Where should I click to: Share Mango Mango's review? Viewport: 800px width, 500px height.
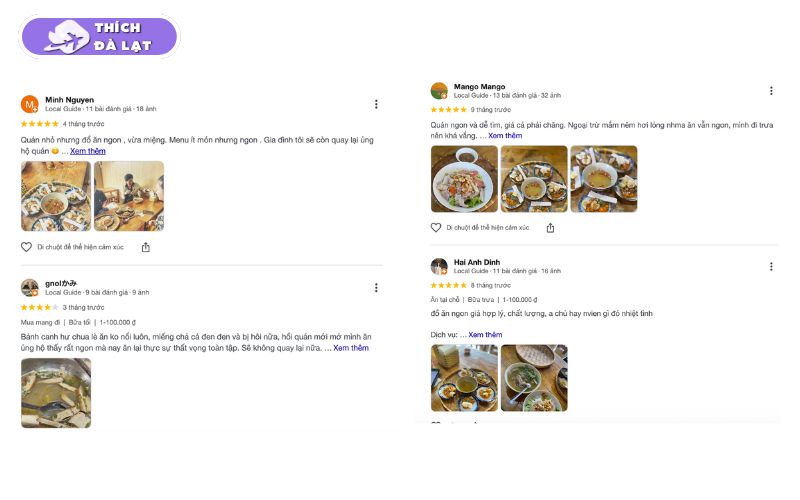pos(550,228)
